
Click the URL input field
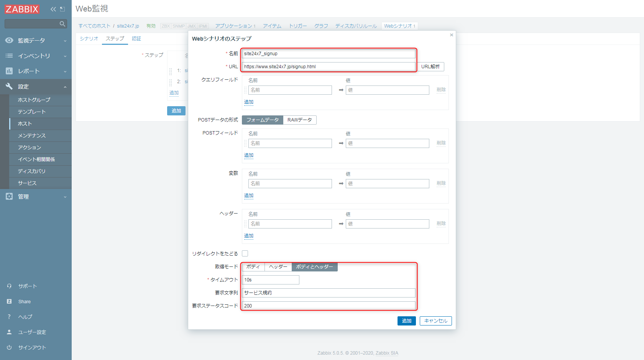[329, 67]
